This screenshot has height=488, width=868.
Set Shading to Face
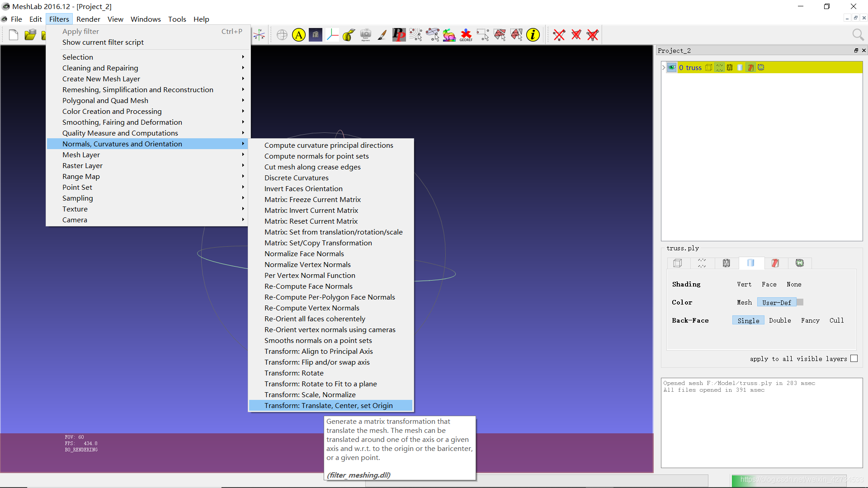(x=769, y=284)
